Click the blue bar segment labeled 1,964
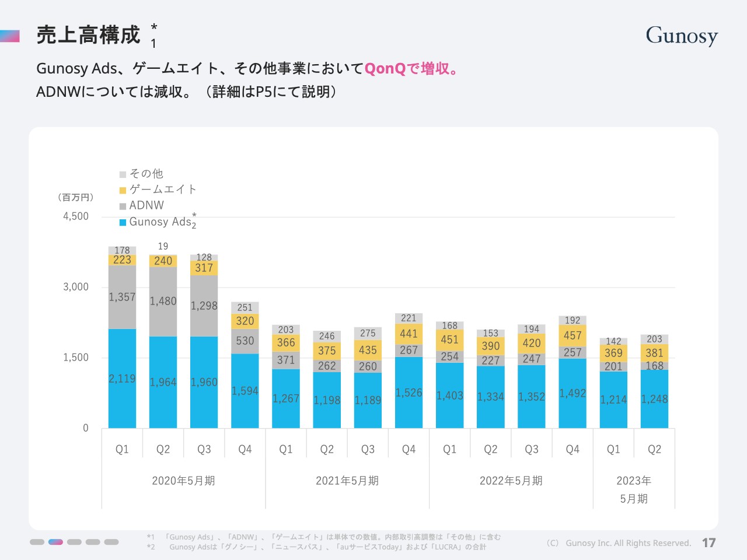The height and width of the screenshot is (560, 747). point(163,382)
